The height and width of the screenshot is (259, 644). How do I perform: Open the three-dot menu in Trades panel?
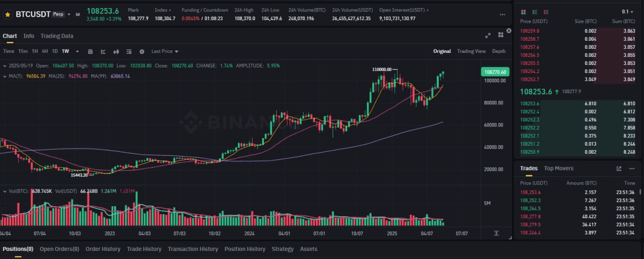632,169
